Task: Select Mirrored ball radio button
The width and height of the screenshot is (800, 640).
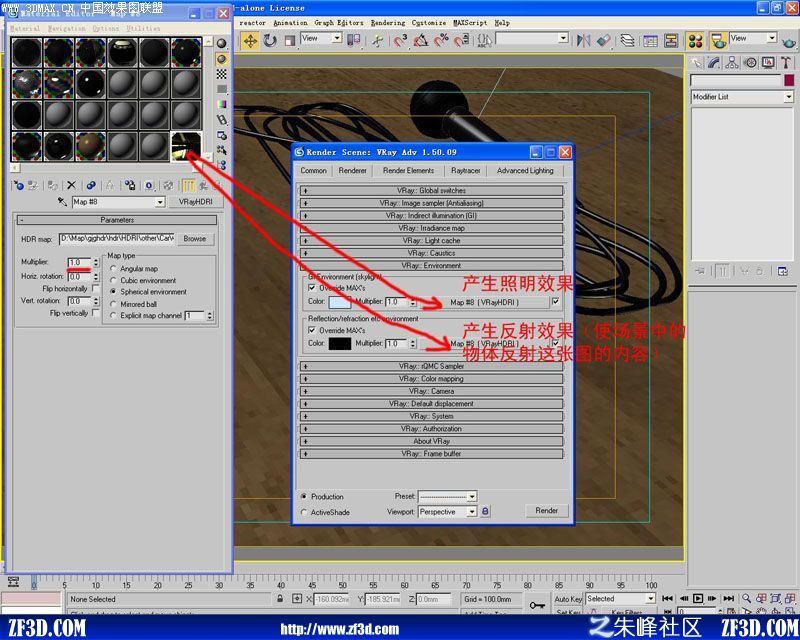Action: pyautogui.click(x=113, y=304)
